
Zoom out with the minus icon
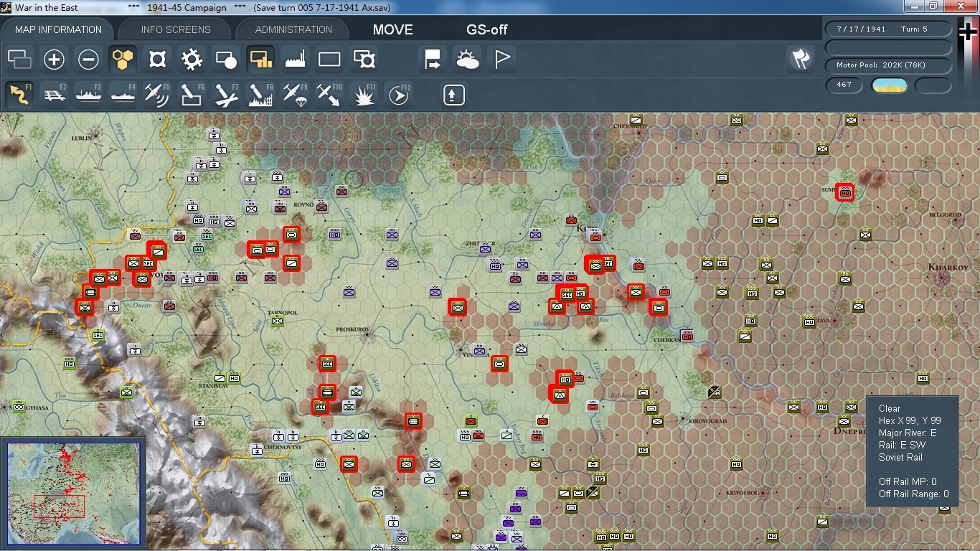(88, 60)
